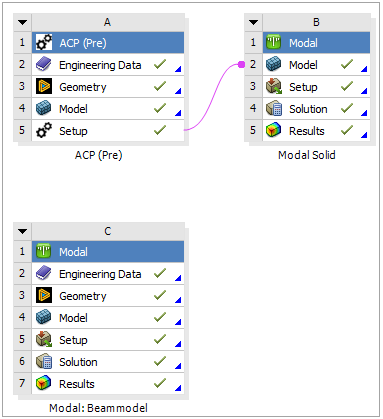383x419 pixels.
Task: Click row number 7 in system C
Action: pyautogui.click(x=22, y=383)
